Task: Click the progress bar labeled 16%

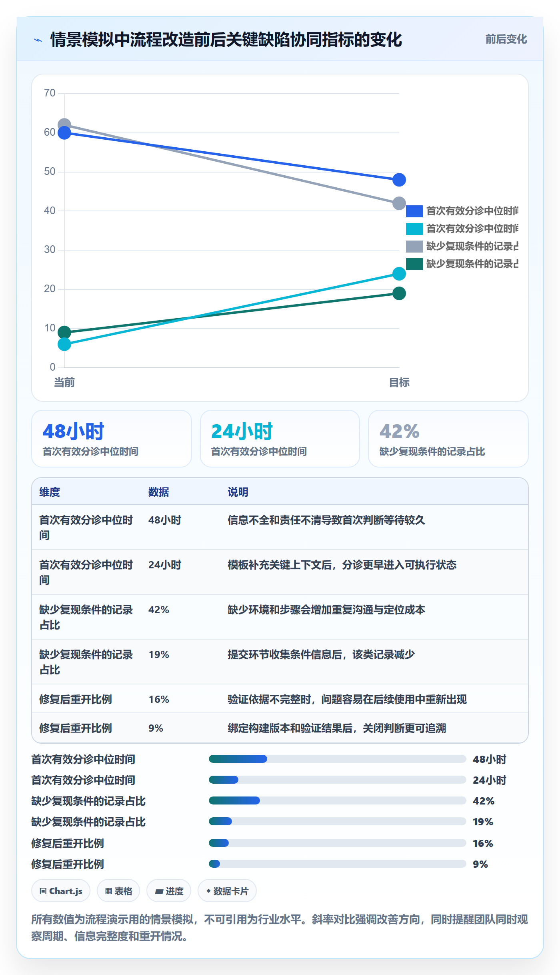Action: 337,843
